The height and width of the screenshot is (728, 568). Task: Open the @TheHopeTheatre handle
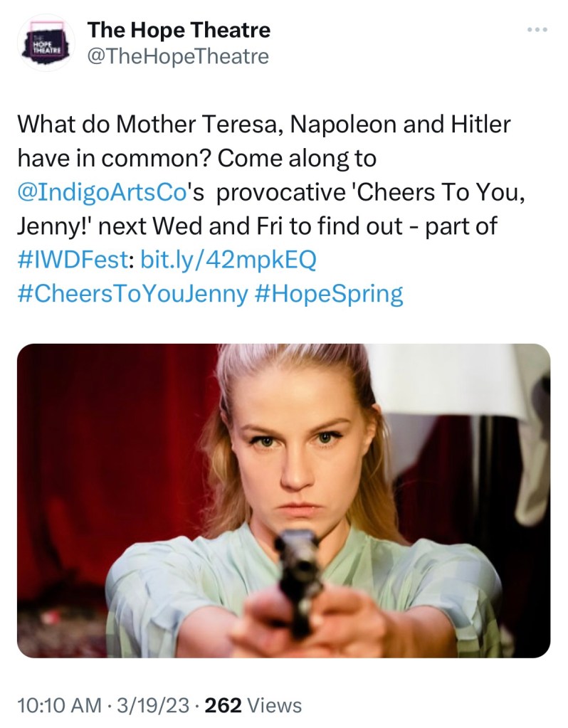[x=177, y=56]
